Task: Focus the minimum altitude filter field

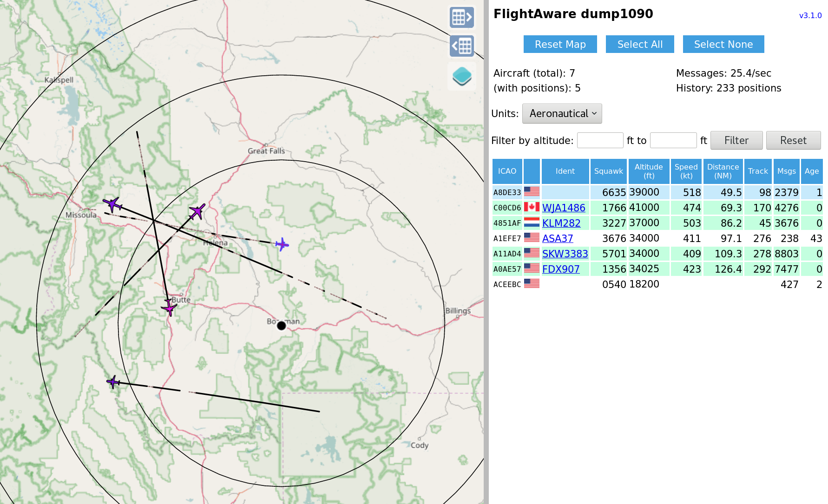Action: 600,140
